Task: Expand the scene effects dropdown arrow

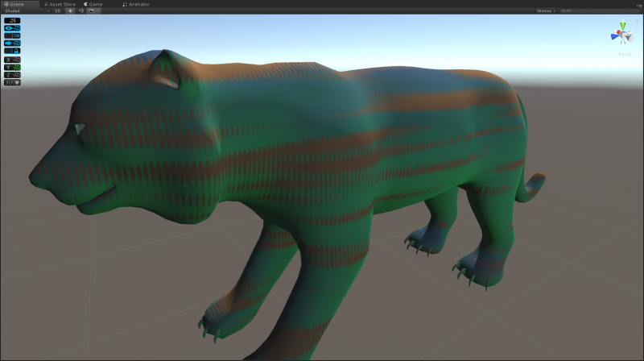Action: 97,11
